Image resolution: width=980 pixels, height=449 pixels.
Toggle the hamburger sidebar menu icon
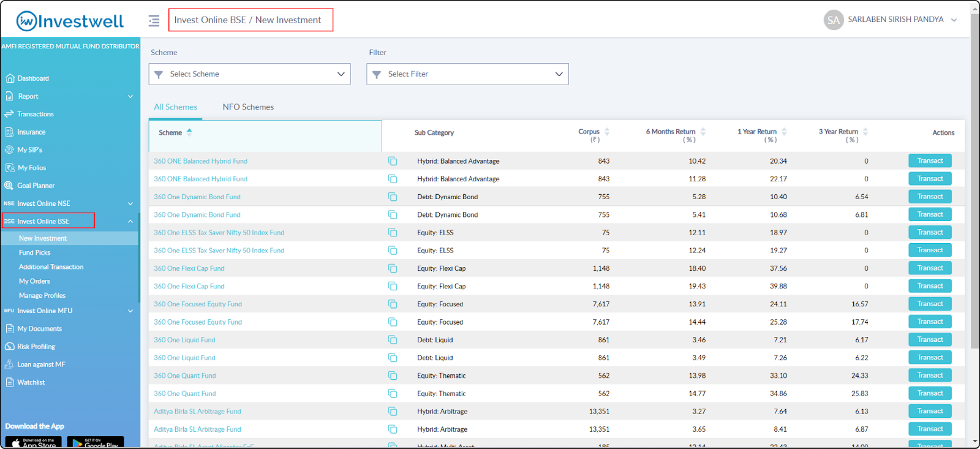(x=154, y=21)
